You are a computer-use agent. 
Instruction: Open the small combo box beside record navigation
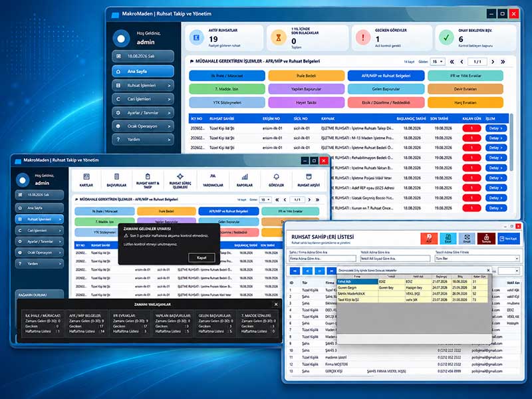[x=509, y=271]
